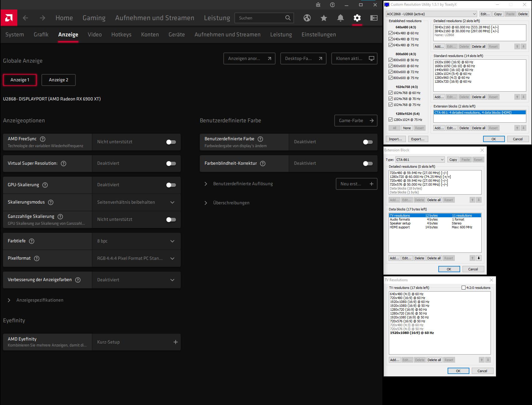
Task: Switch to Video tab
Action: point(95,35)
